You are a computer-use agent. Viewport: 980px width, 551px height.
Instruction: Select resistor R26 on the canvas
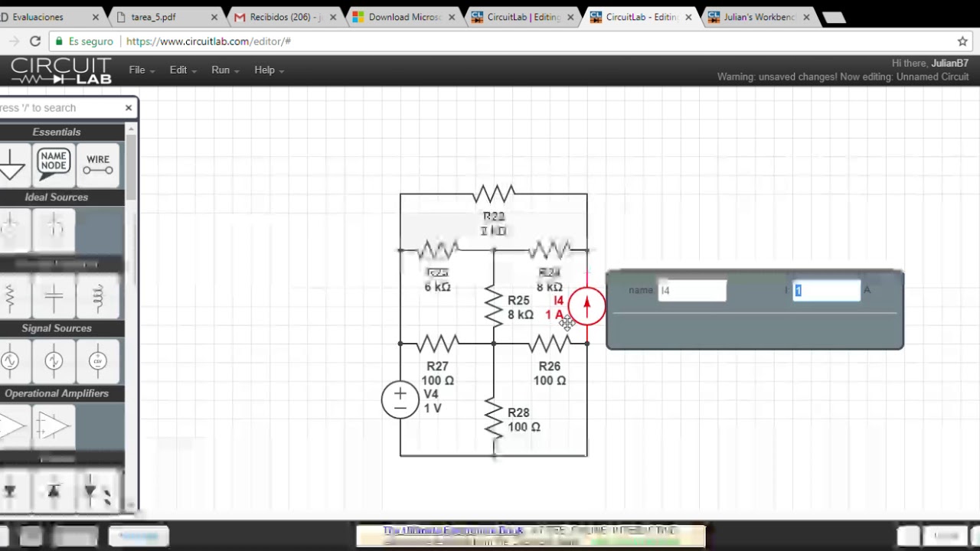(x=550, y=344)
